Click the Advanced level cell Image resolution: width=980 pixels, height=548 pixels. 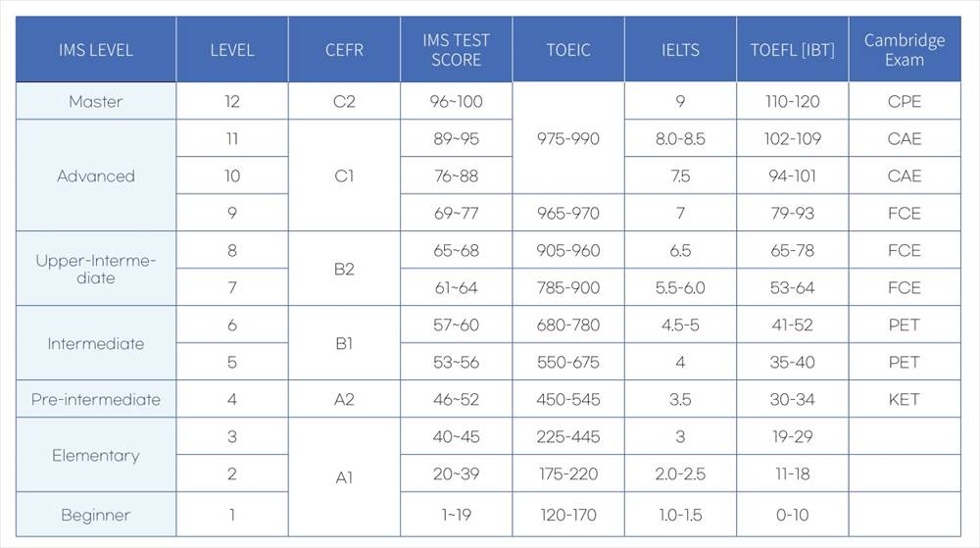[x=96, y=175]
